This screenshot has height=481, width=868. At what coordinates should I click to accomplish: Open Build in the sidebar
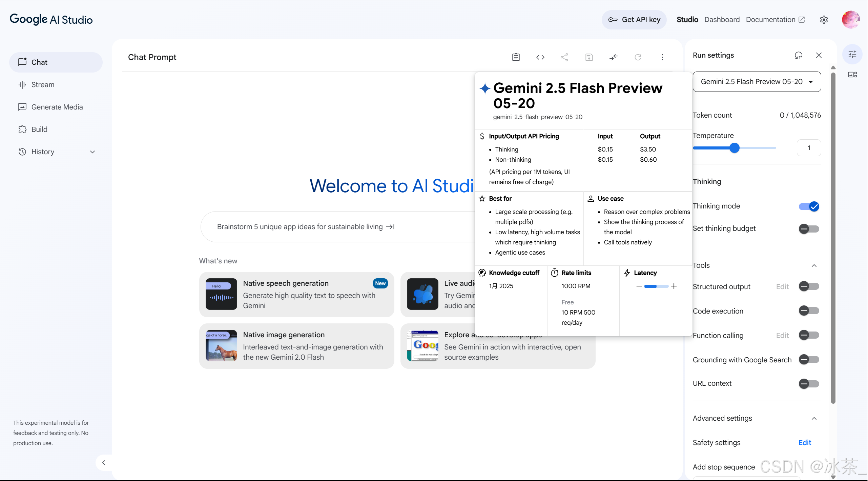56,129
